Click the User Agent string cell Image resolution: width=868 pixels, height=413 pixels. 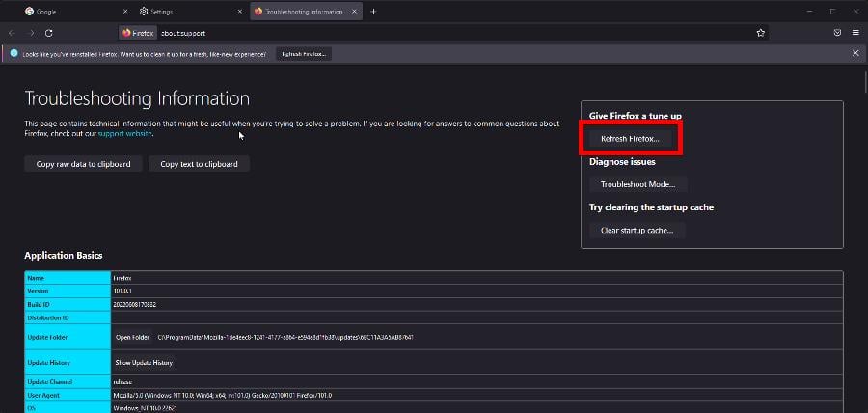click(x=476, y=396)
